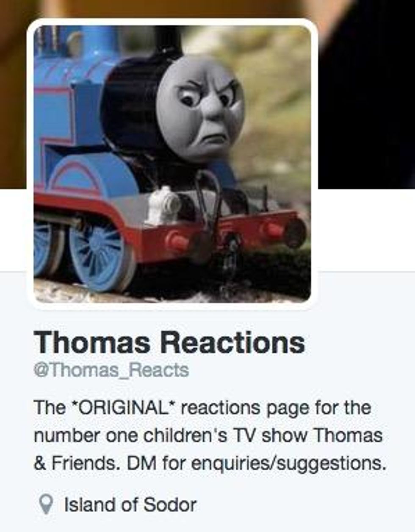Viewport: 415px width, 532px height.
Task: Click the word "Reactions" in the title
Action: pyautogui.click(x=234, y=342)
